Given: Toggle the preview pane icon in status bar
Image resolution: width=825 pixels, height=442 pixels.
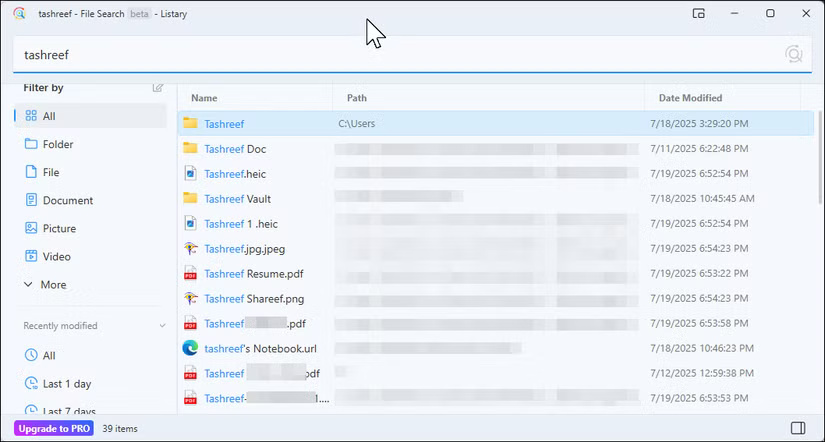Looking at the screenshot, I should point(798,428).
